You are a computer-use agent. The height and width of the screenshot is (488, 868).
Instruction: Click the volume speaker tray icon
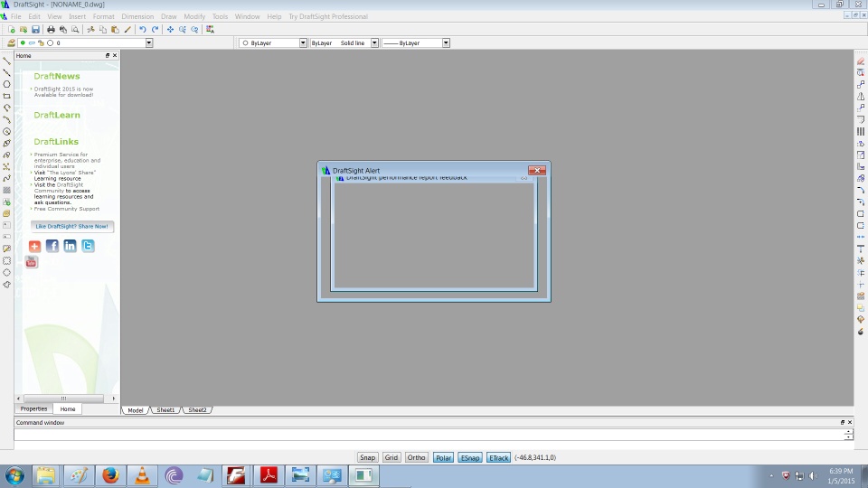[813, 476]
